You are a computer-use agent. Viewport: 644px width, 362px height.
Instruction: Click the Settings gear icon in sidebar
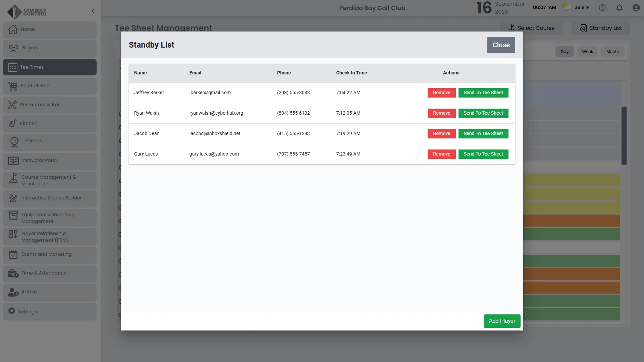coord(12,311)
